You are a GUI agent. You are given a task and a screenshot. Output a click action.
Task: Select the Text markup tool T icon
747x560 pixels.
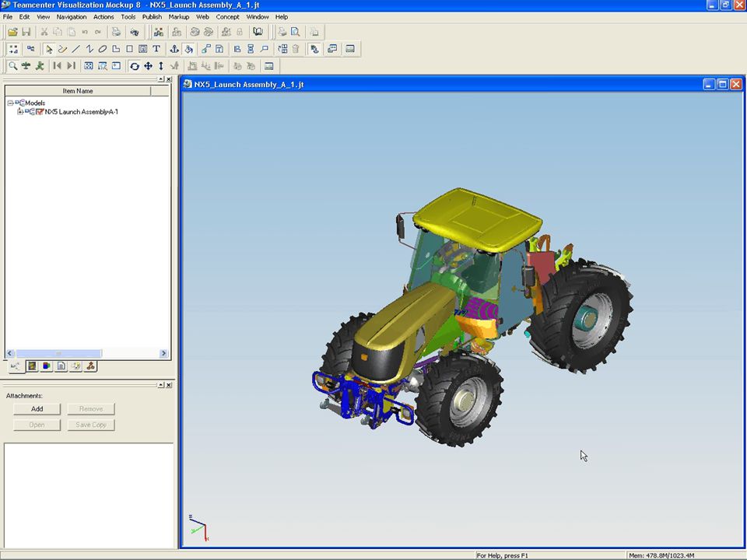pyautogui.click(x=156, y=48)
